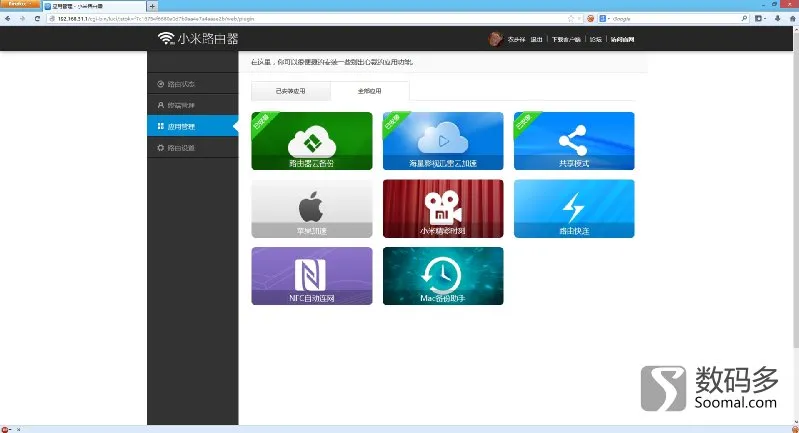Bookmark the page with the star icon
The image size is (799, 433).
(x=571, y=18)
